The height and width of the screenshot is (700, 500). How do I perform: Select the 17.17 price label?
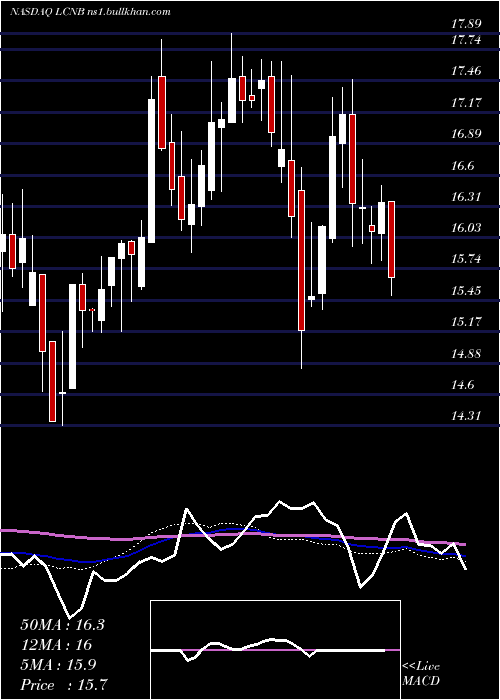(x=465, y=103)
